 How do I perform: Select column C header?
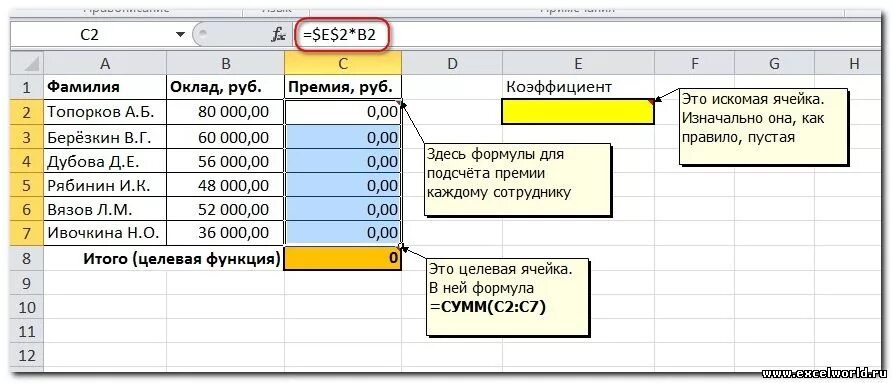coord(343,64)
